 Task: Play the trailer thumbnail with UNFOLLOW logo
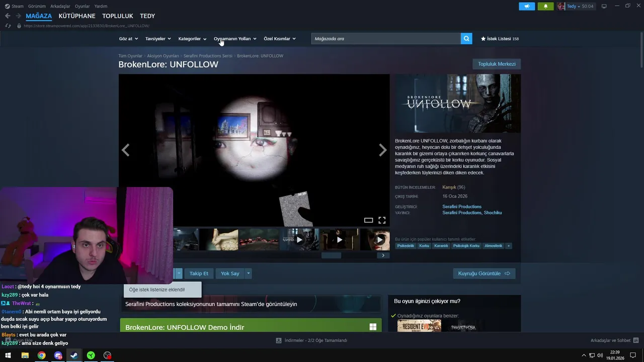(299, 239)
